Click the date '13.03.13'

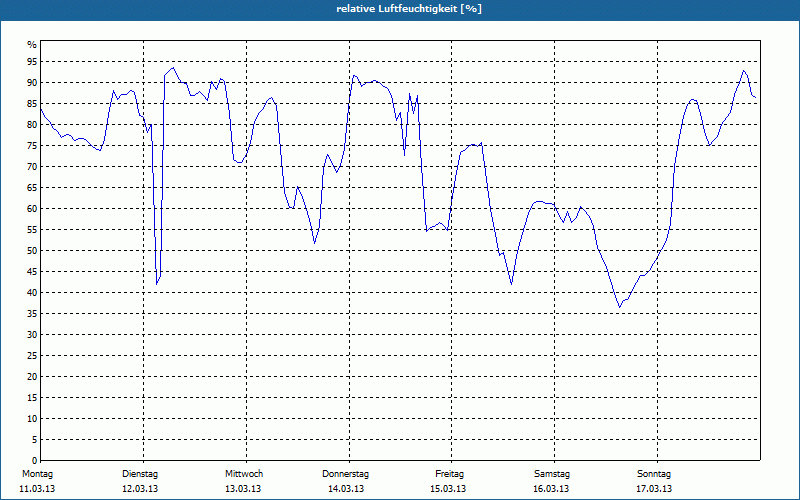tap(243, 489)
